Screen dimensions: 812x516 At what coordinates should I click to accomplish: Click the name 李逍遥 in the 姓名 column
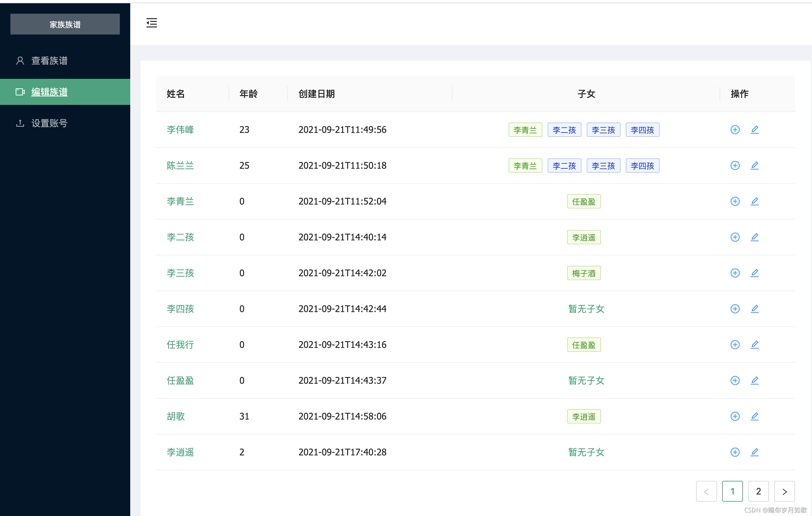(x=180, y=452)
